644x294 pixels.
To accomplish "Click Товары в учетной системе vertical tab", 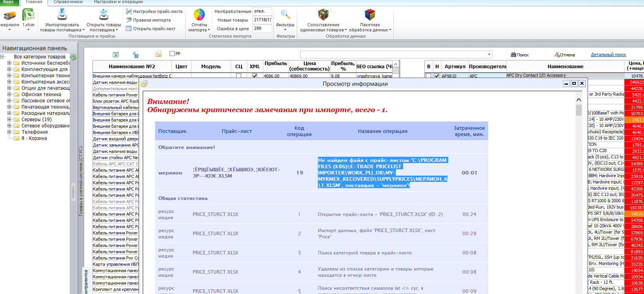I will tap(81, 180).
